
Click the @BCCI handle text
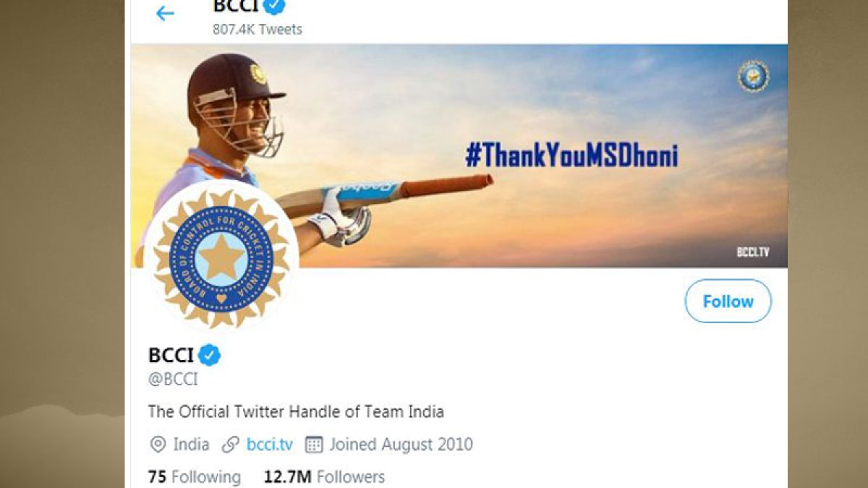pyautogui.click(x=173, y=379)
